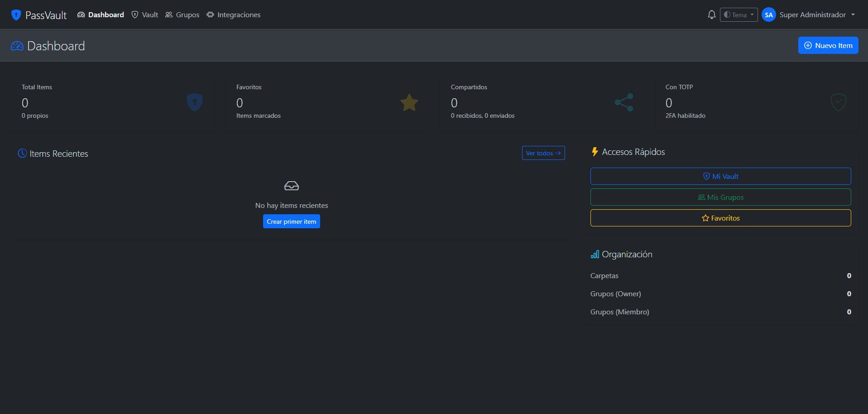The height and width of the screenshot is (414, 868).
Task: Click the '0 recibidos, 0 enviados' text
Action: coord(483,116)
